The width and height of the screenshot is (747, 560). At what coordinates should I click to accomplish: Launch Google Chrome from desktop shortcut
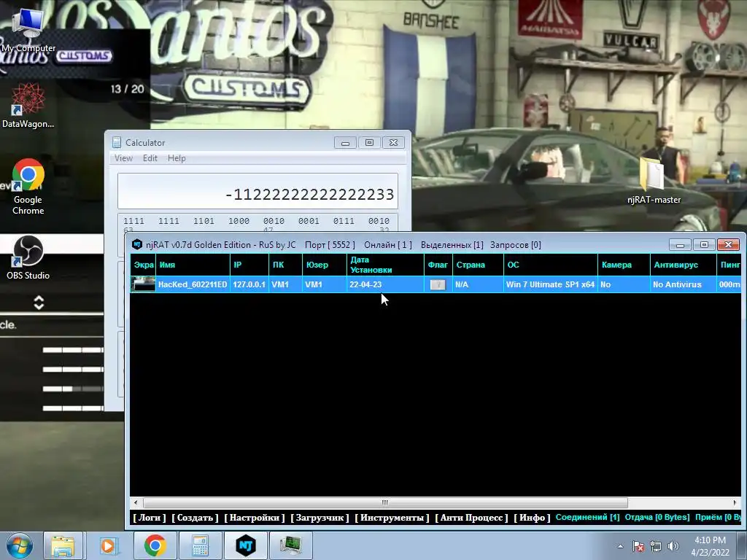pos(28,187)
